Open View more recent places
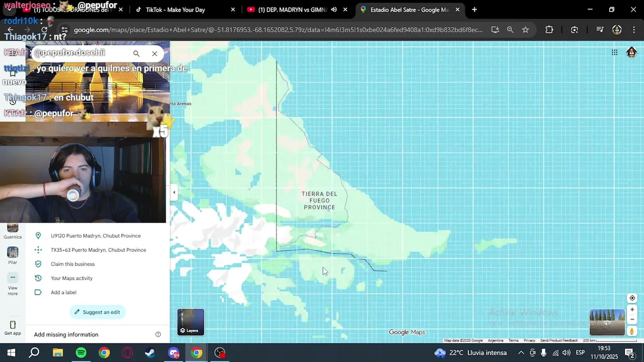 [13, 284]
